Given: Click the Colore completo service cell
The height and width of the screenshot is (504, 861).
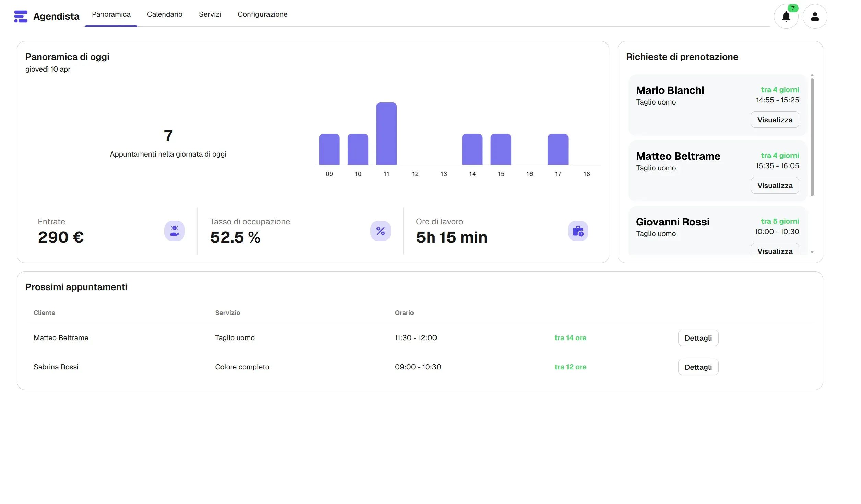Looking at the screenshot, I should [242, 367].
